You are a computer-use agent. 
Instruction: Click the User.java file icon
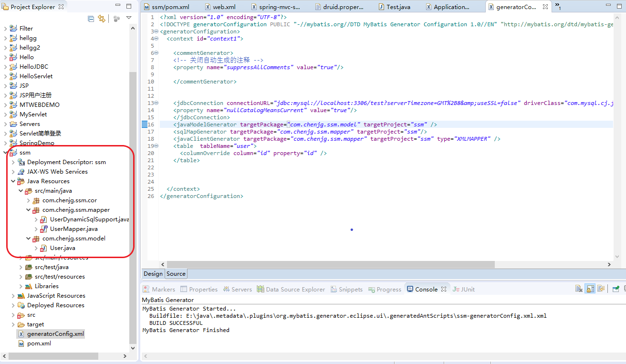(x=44, y=248)
